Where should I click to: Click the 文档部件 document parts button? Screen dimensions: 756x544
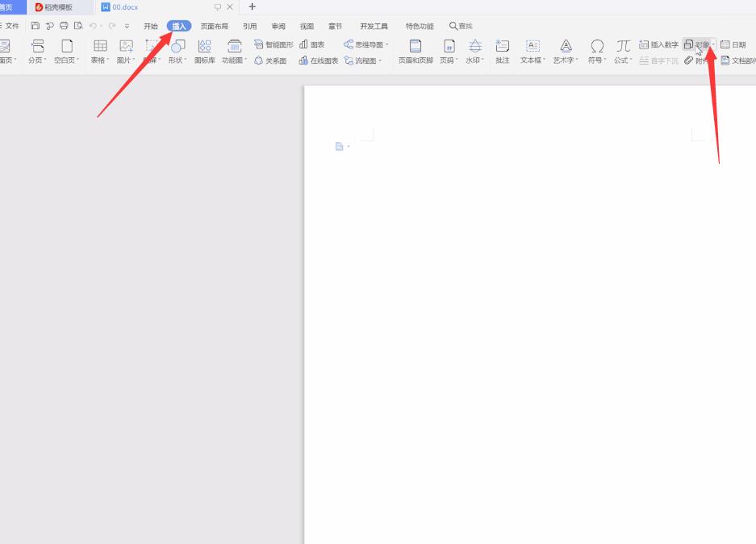[738, 61]
